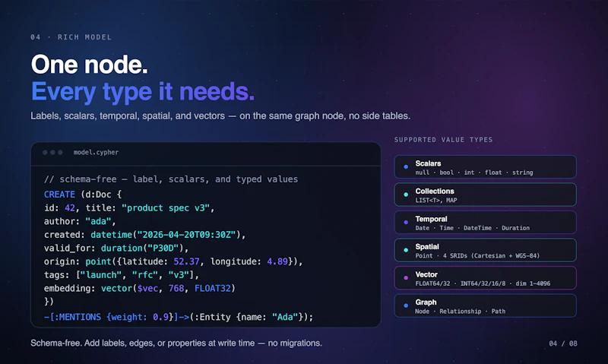The height and width of the screenshot is (364, 608).
Task: Click the schema-free comment line in code
Action: (171, 179)
